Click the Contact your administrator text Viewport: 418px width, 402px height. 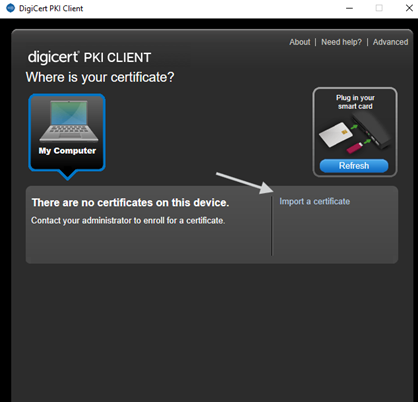pos(128,220)
